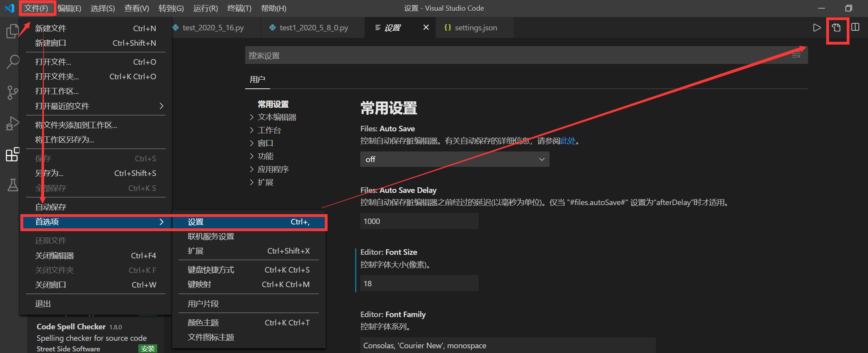Screen dimensions: 868x353
Task: Select 键盘快捷方式 submenu item
Action: 249,270
